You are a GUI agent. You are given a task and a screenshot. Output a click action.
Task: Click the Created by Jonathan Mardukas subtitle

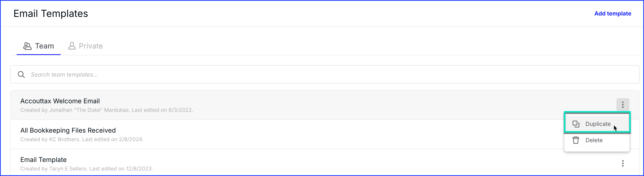click(x=107, y=110)
